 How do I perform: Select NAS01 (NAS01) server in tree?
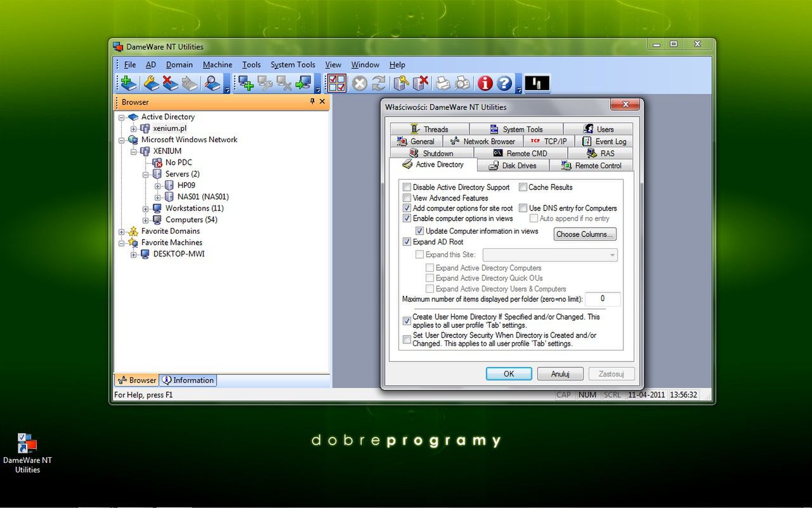[203, 197]
